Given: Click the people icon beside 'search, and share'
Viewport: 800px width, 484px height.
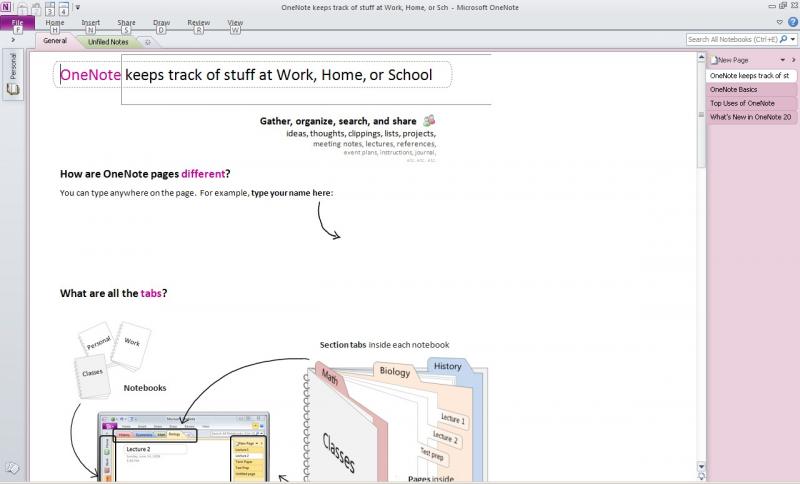Looking at the screenshot, I should pyautogui.click(x=429, y=120).
